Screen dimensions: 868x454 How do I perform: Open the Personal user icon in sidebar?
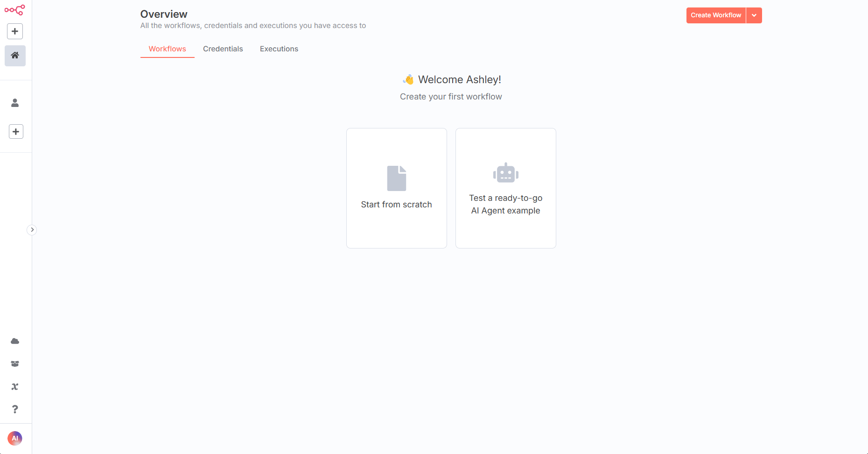[x=15, y=103]
